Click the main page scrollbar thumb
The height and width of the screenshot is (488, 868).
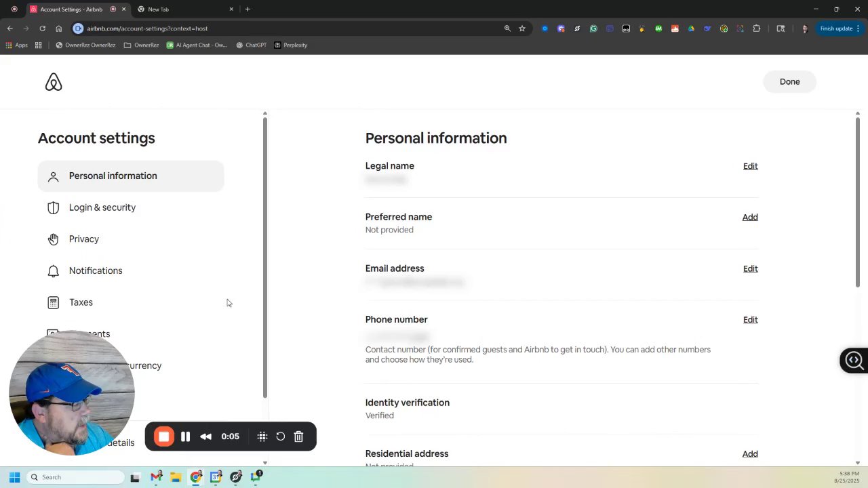pyautogui.click(x=857, y=202)
